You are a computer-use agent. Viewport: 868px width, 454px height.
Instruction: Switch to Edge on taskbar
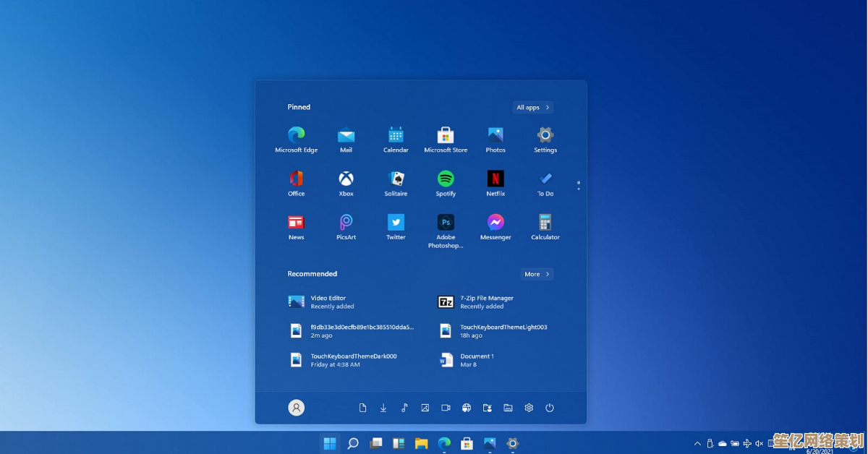coord(444,443)
